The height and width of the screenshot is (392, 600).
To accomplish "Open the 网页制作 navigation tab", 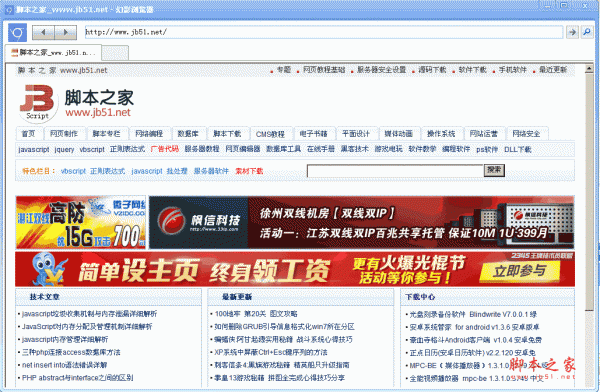I will tap(64, 134).
